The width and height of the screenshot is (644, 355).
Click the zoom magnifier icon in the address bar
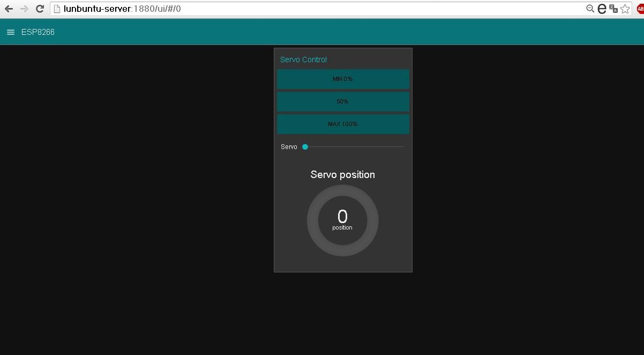(590, 9)
